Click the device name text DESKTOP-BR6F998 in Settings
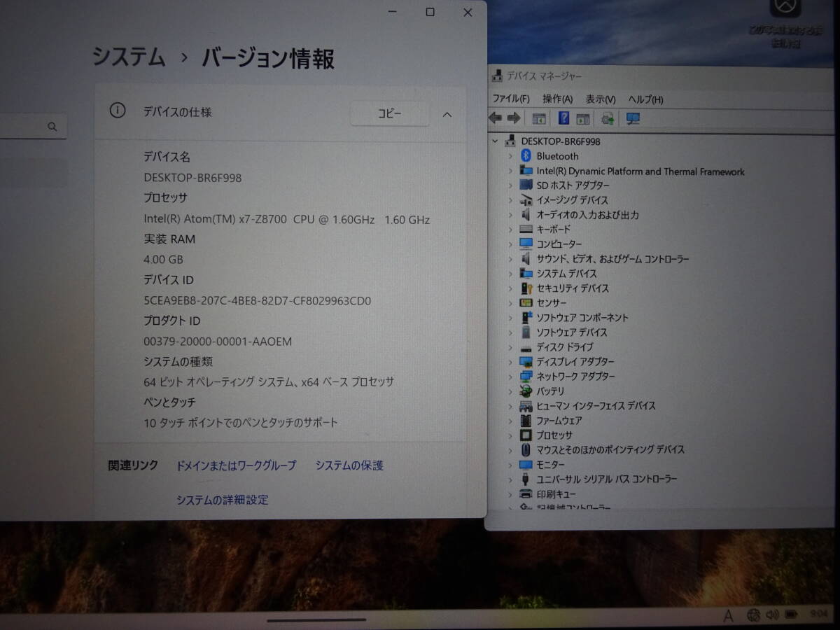The width and height of the screenshot is (840, 630). point(192,178)
